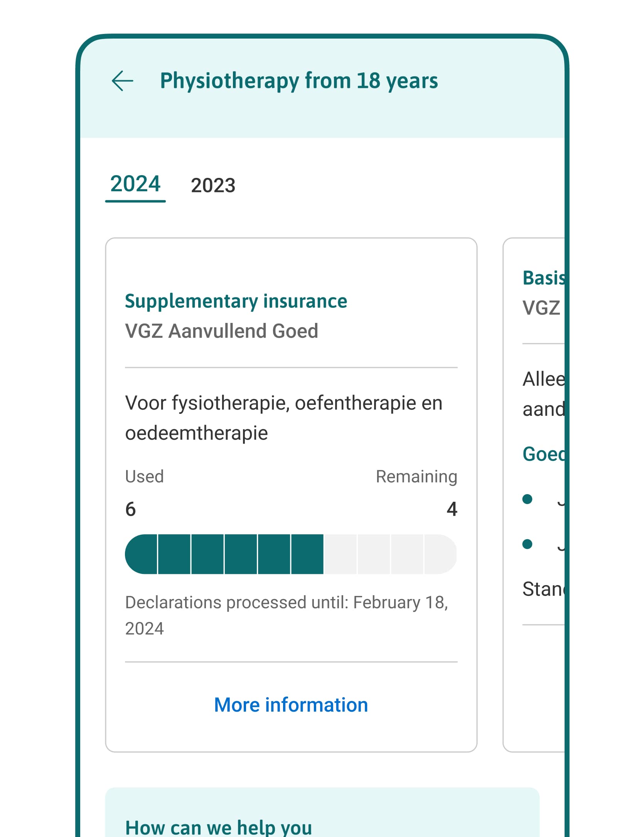Screen dimensions: 644x837
Task: Click the Physiotherapy from 18 years title
Action: coord(299,81)
